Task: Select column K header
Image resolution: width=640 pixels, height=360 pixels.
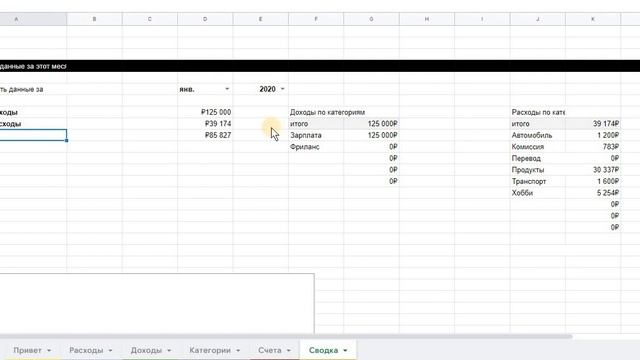Action: pyautogui.click(x=593, y=19)
